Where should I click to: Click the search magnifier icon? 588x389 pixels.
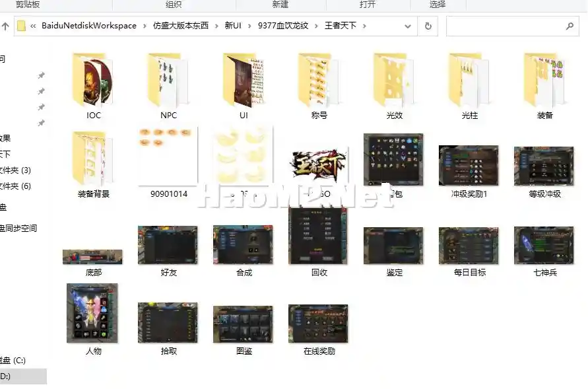coord(570,26)
